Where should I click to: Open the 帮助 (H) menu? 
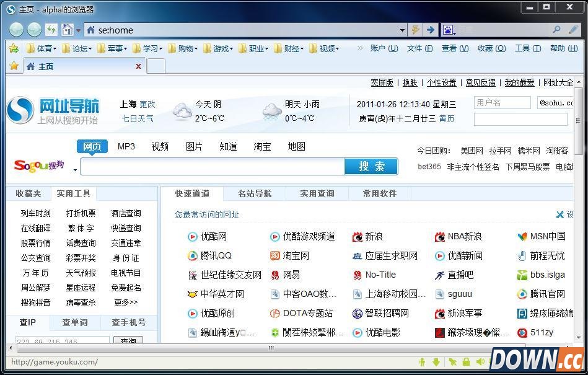click(564, 48)
